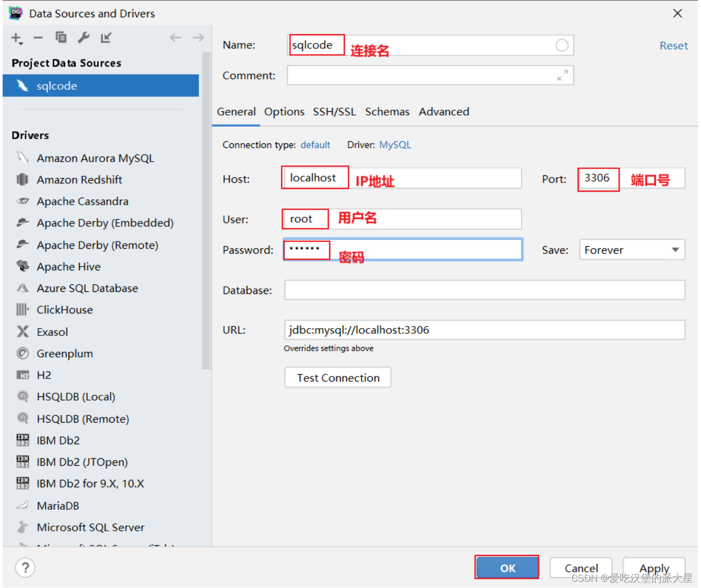
Task: Click the Cancel button
Action: pyautogui.click(x=581, y=568)
